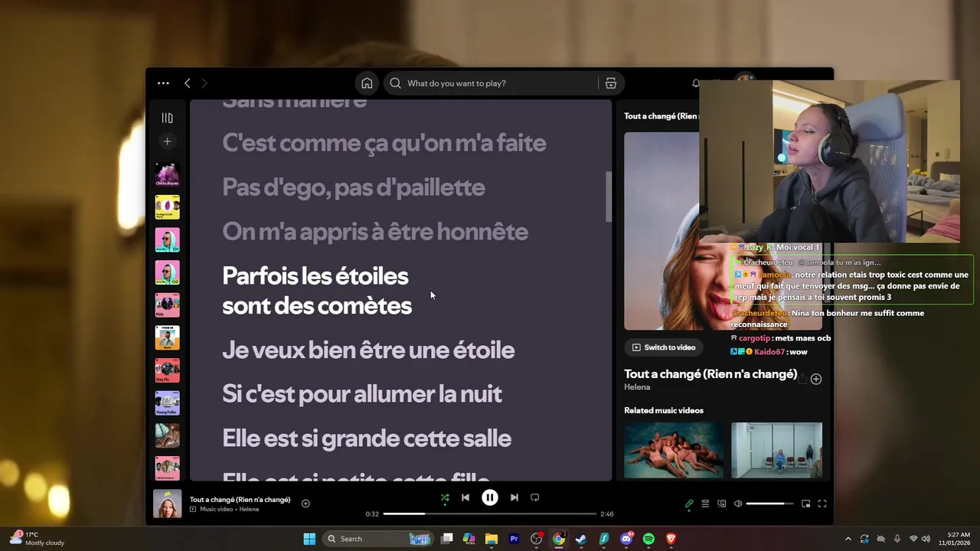Screen dimensions: 980x551
Task: Add song to Liked Songs in side panel
Action: click(x=816, y=379)
